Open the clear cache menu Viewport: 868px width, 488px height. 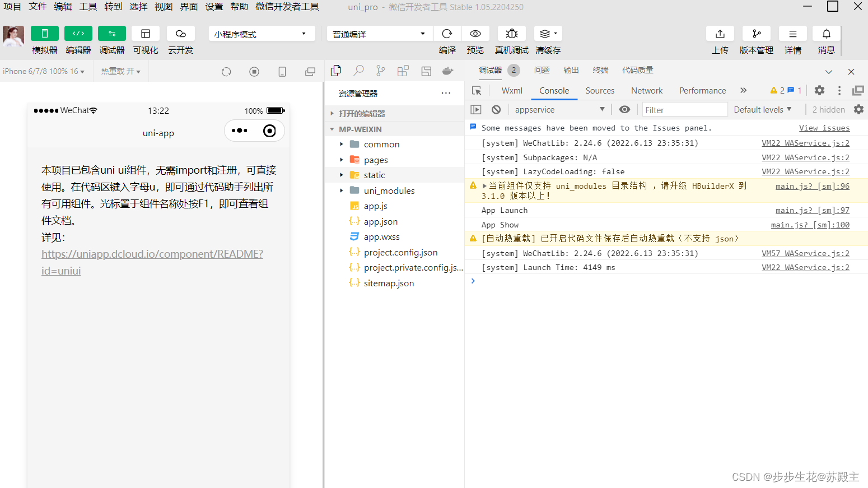(x=548, y=34)
